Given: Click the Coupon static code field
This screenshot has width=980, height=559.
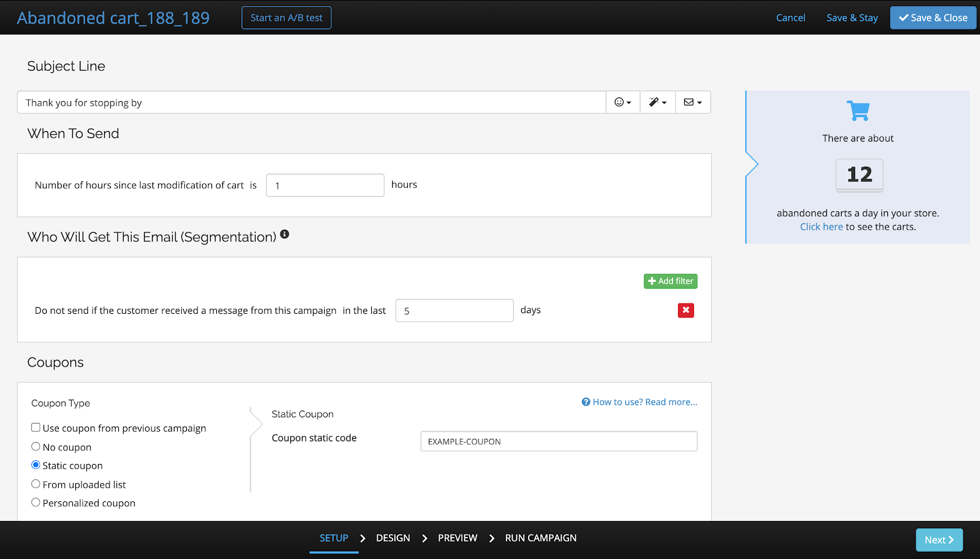Looking at the screenshot, I should pyautogui.click(x=559, y=441).
